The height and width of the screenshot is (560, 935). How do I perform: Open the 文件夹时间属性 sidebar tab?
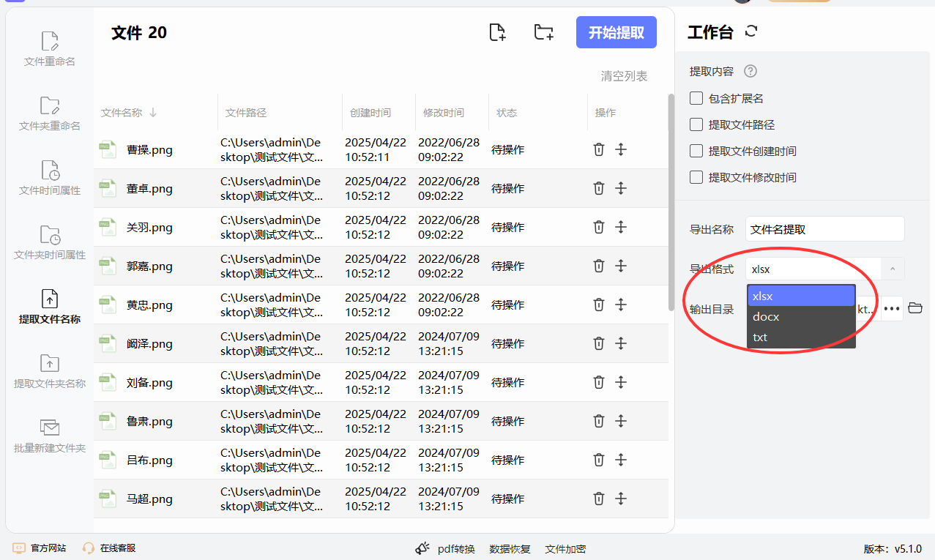click(50, 242)
